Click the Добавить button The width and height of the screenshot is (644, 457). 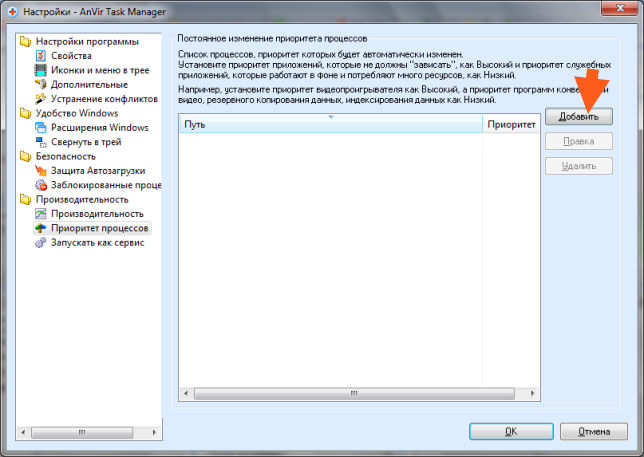click(579, 117)
